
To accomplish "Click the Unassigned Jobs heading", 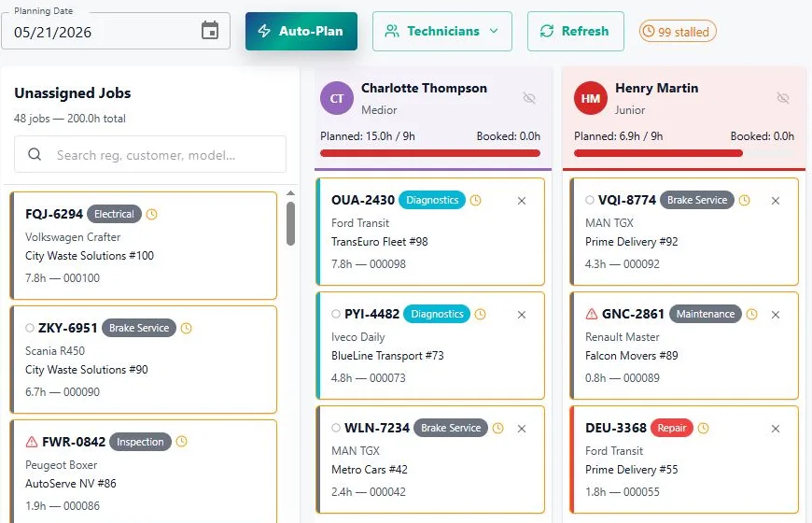I will pos(73,93).
